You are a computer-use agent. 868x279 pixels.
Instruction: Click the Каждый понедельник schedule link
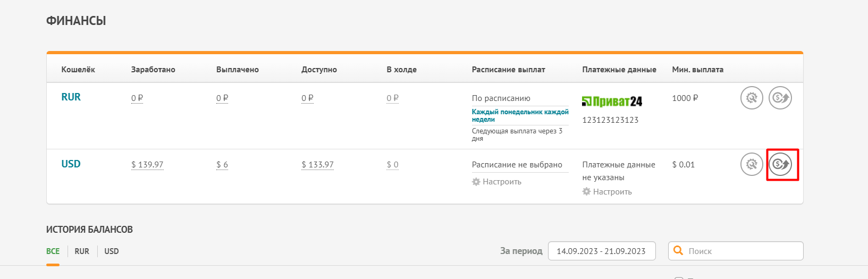pos(520,115)
